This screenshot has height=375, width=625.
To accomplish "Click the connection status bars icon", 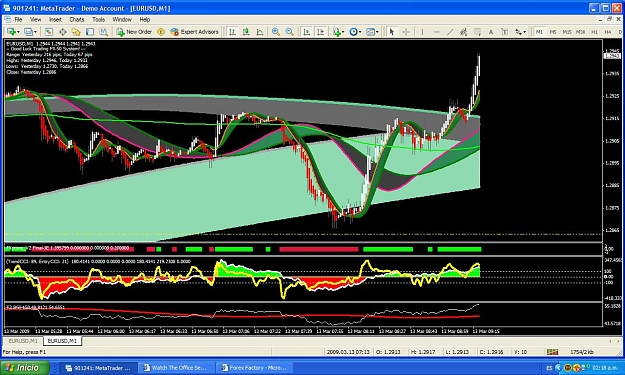I will 552,352.
